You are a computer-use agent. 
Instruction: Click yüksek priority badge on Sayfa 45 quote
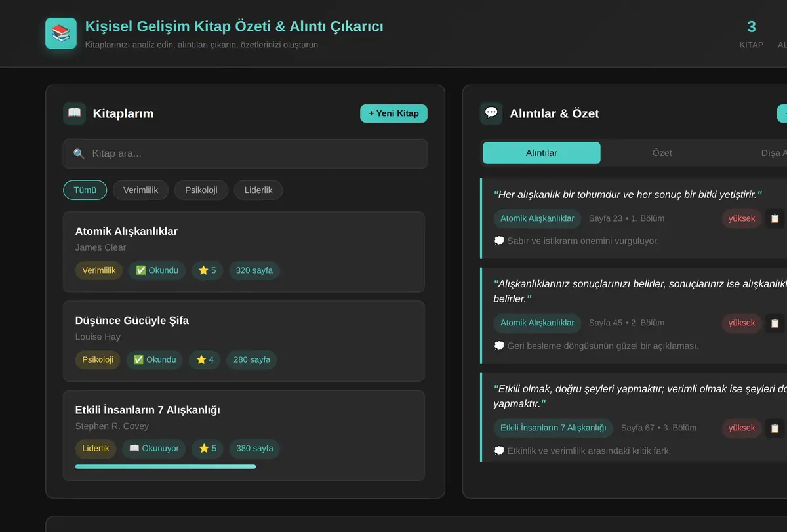[x=742, y=323]
